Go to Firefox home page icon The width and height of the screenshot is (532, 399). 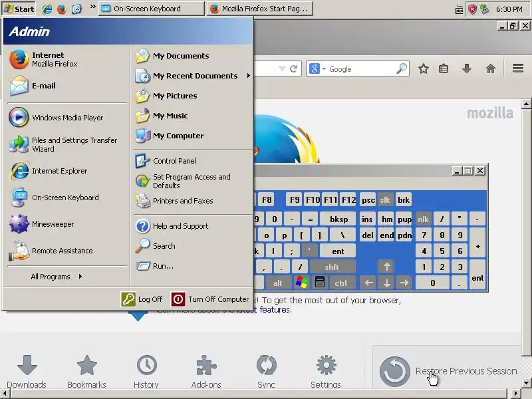pos(491,68)
